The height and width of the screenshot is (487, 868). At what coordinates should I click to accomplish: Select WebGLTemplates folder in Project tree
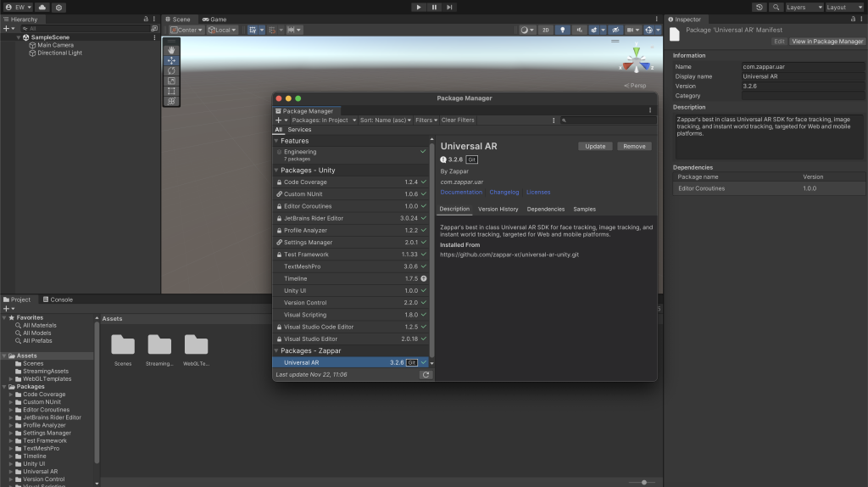click(x=47, y=379)
